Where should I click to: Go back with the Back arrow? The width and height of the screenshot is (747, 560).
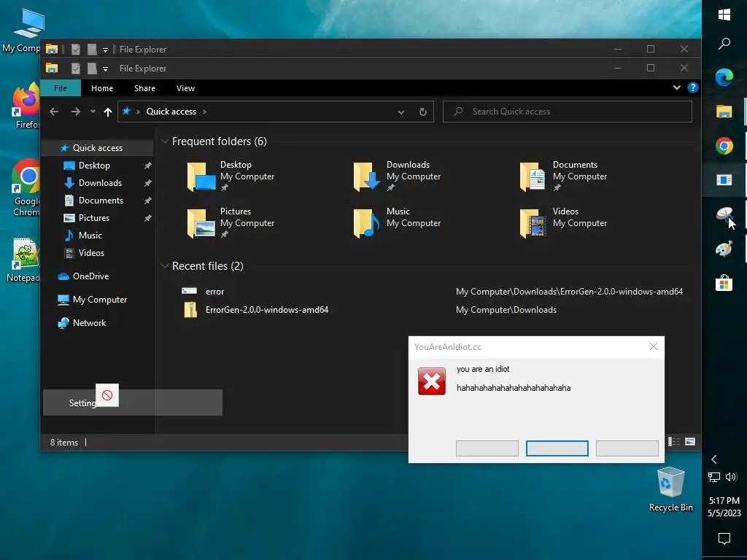coord(54,112)
